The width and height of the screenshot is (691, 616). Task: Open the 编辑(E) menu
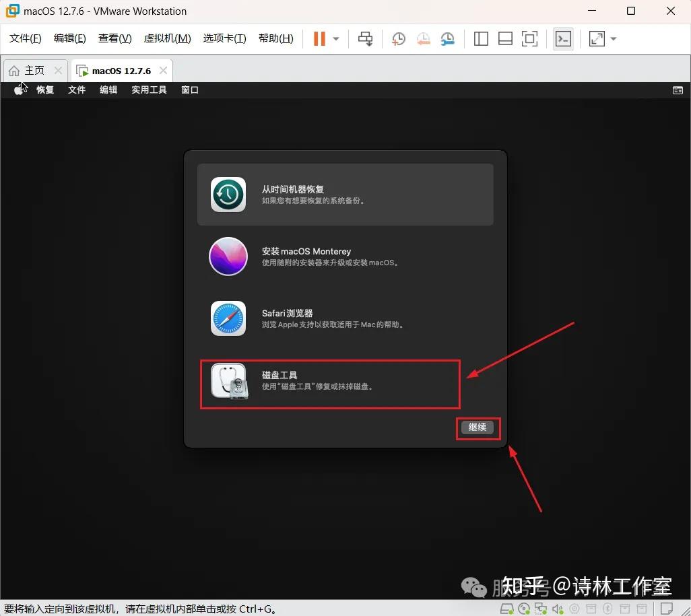(x=69, y=38)
